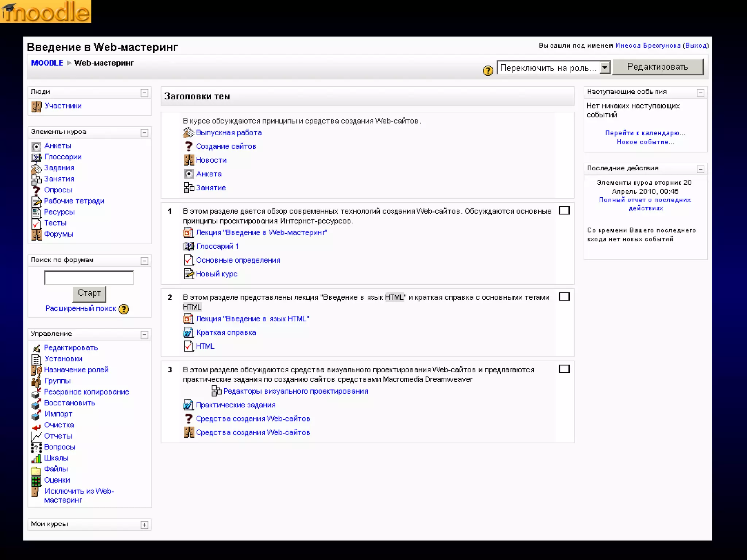Screen dimensions: 747x560
Task: Click the folder icon beside Файлы
Action: [36, 470]
